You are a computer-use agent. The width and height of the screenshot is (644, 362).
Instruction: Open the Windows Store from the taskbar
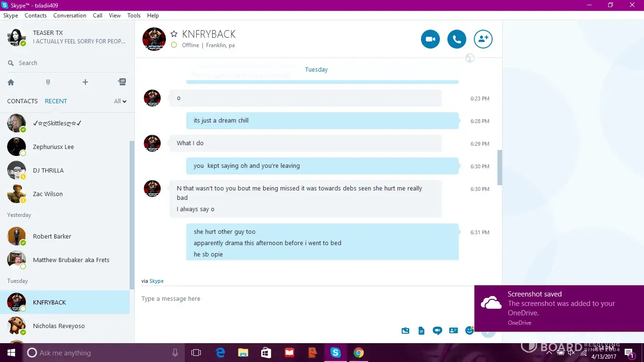coord(266,353)
